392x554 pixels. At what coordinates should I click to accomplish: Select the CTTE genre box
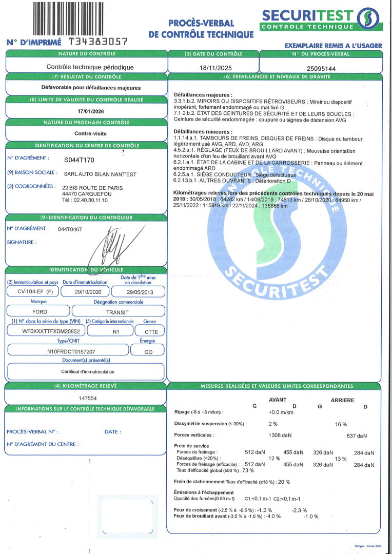click(151, 331)
